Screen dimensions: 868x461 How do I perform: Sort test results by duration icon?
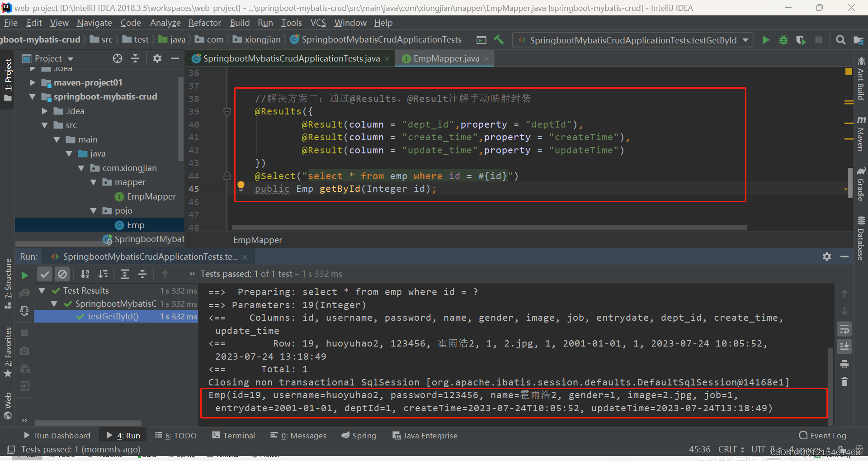click(103, 274)
